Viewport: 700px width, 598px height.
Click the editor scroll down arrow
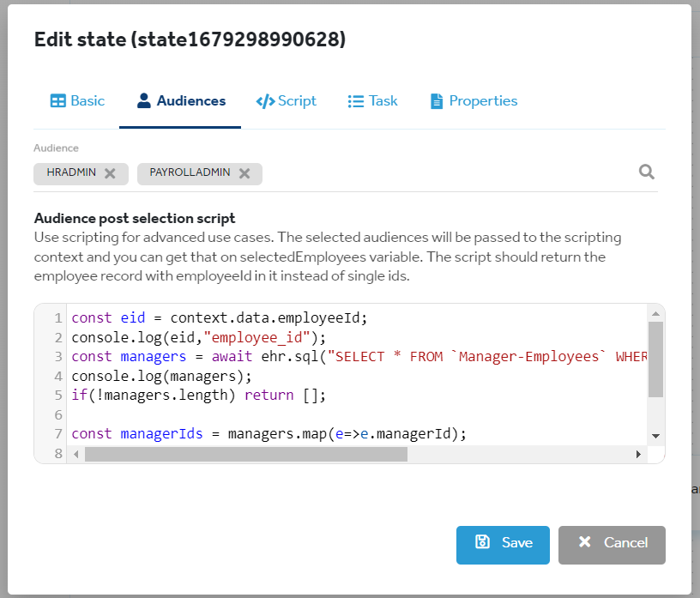pos(655,436)
